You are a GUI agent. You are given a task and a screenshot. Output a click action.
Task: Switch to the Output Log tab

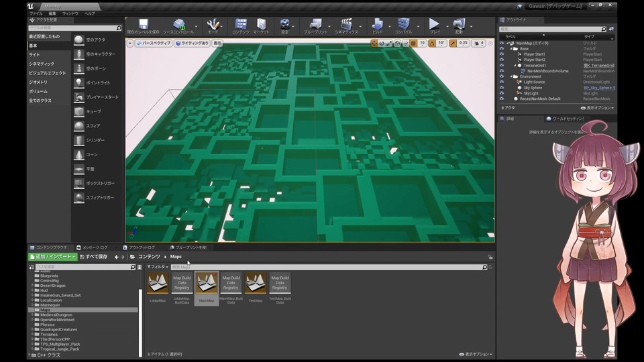coord(142,247)
